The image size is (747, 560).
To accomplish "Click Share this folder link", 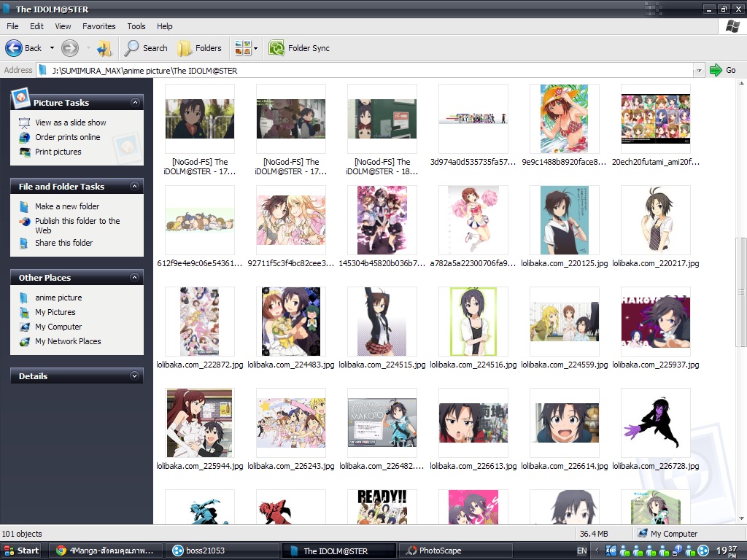I will (64, 243).
